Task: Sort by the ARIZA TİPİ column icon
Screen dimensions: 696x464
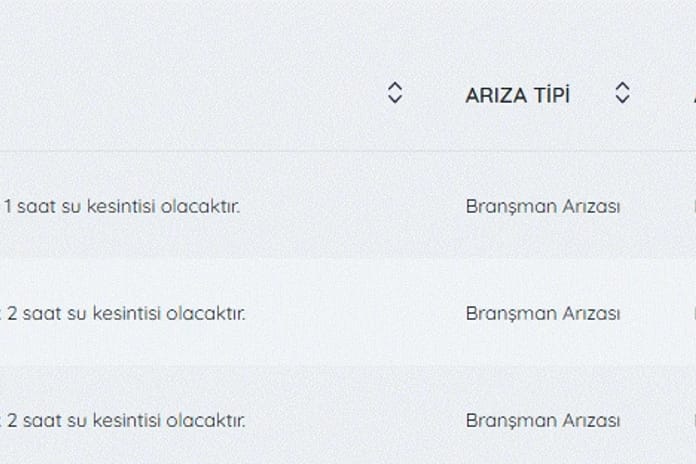Action: pos(622,93)
